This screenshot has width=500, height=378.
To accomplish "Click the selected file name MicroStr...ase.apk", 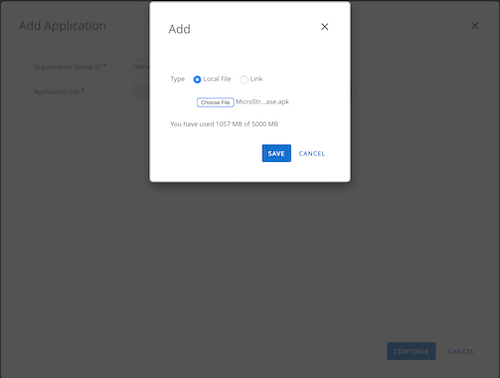I will point(262,102).
